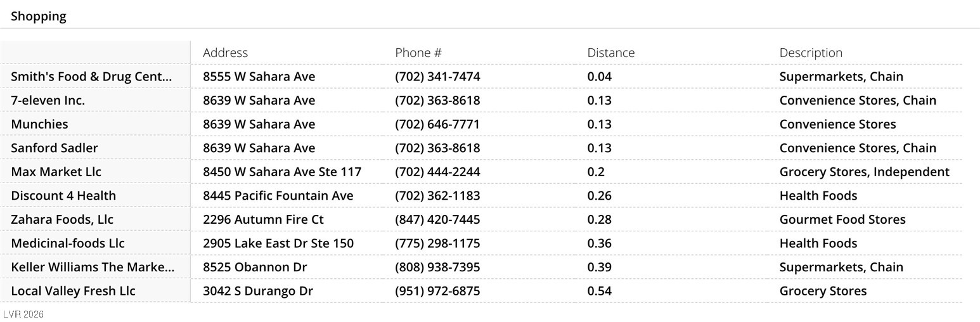Click the Munchies store name
980x322 pixels.
[x=39, y=124]
